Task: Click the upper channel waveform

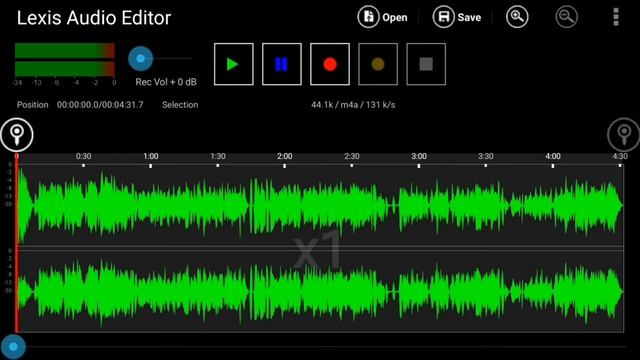Action: click(x=320, y=205)
